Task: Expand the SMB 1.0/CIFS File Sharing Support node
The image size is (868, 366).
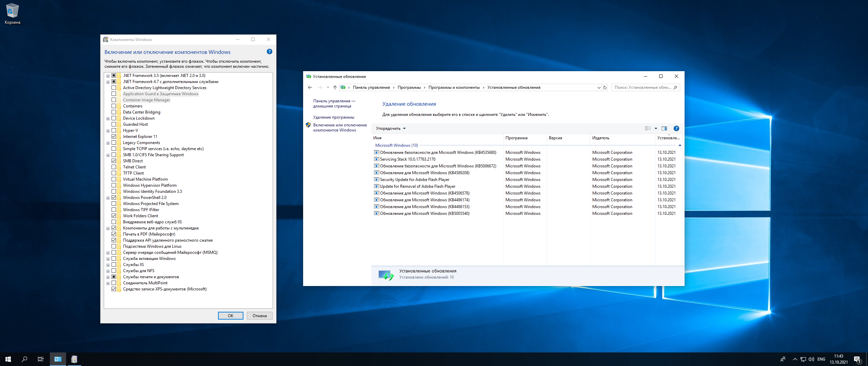Action: (x=108, y=155)
